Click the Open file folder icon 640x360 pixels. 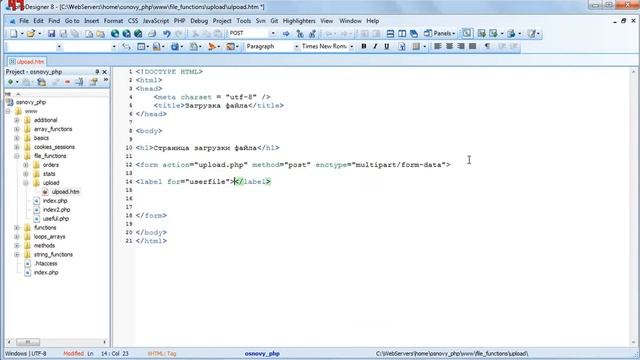30,33
